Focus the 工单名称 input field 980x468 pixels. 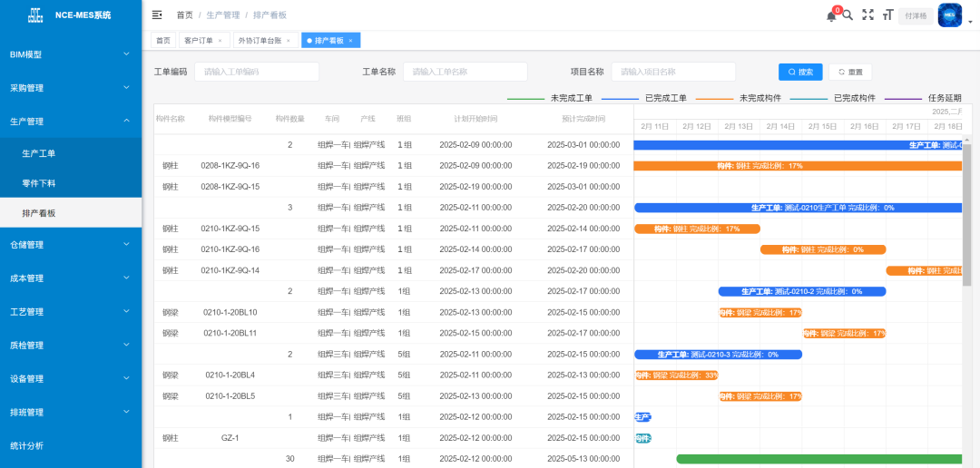coord(465,72)
